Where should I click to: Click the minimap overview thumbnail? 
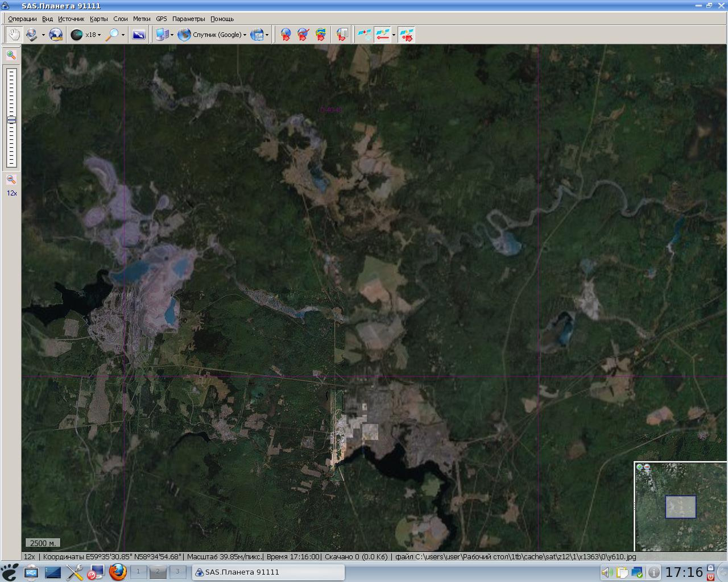[680, 507]
